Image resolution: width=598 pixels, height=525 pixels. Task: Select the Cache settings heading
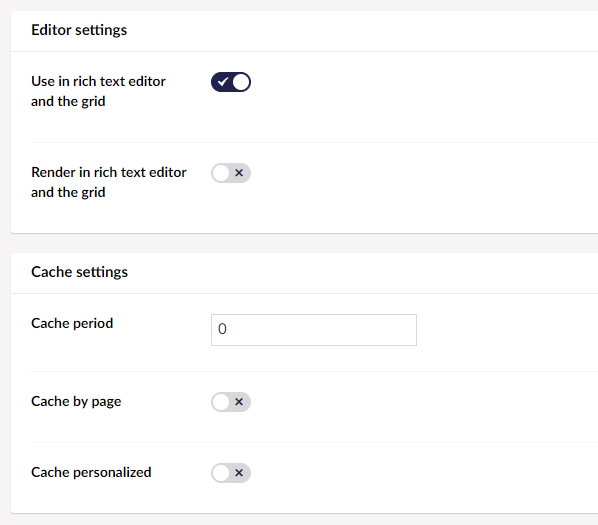click(79, 272)
